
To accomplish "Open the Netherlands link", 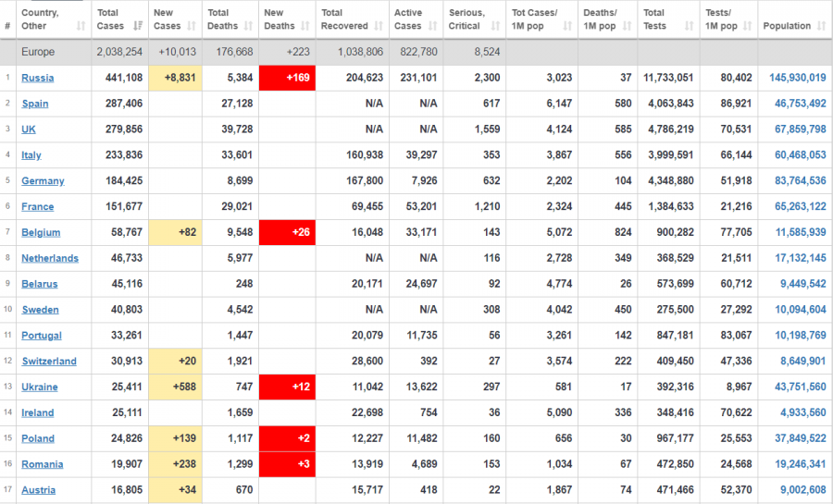I will 50,259.
